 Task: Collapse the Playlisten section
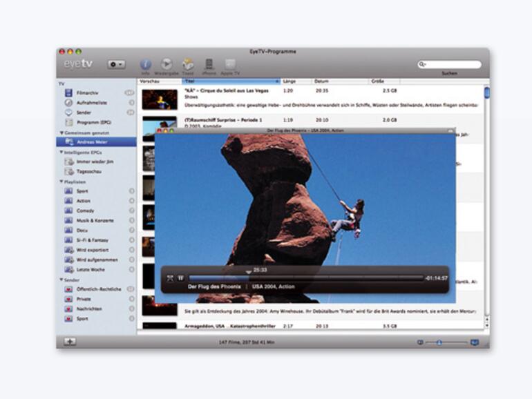[61, 182]
